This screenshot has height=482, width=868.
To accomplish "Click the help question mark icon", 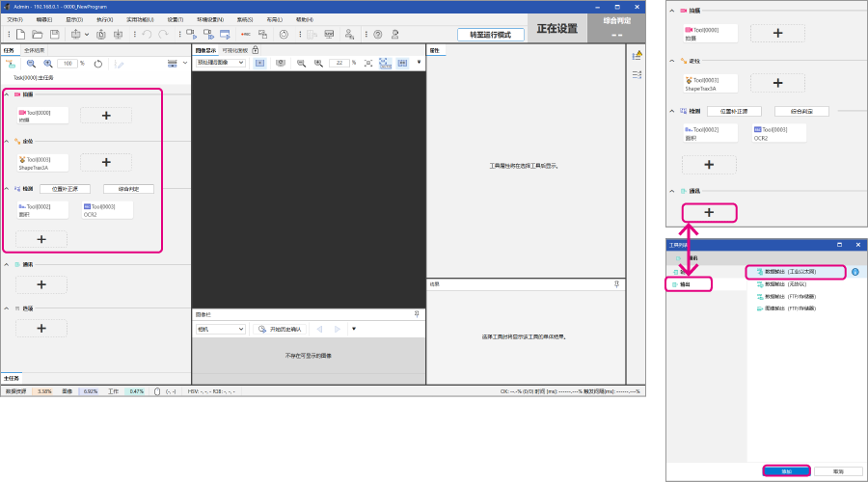I will coord(377,34).
